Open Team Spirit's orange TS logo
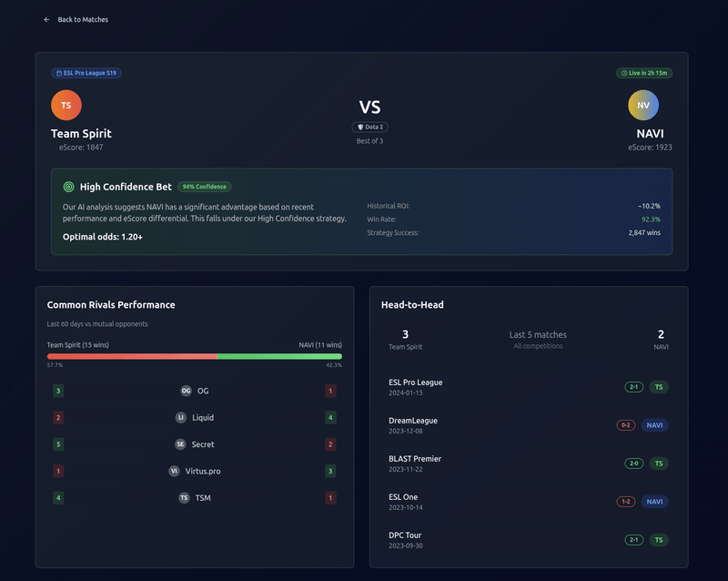Image resolution: width=728 pixels, height=581 pixels. click(66, 105)
